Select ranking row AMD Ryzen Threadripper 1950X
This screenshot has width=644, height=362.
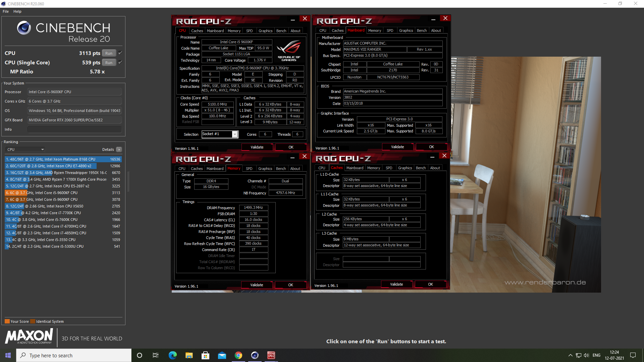[x=63, y=173]
